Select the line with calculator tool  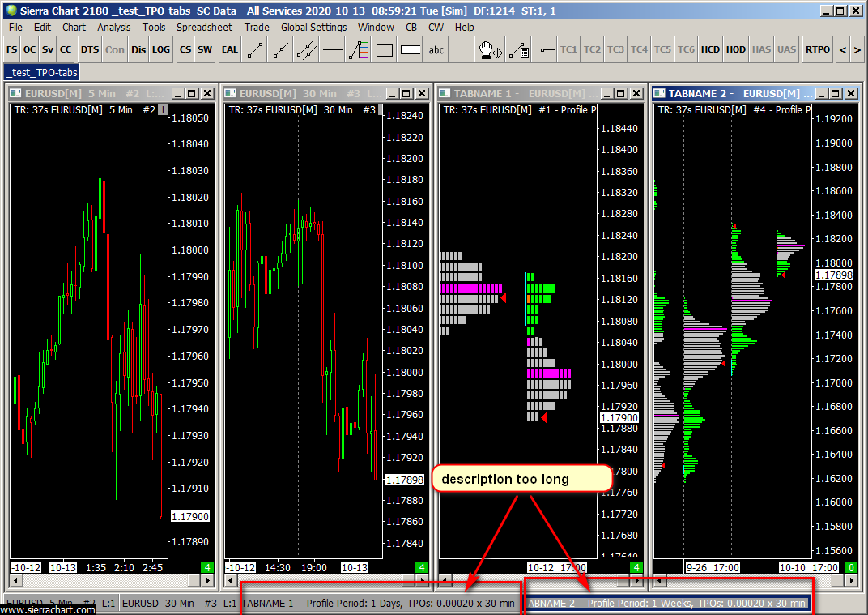coord(519,49)
